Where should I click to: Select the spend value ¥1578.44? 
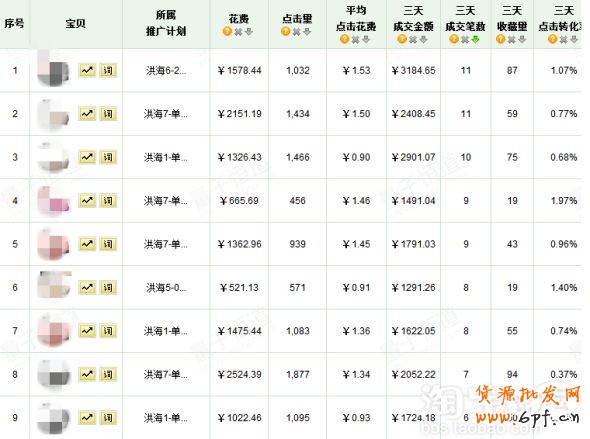click(239, 70)
